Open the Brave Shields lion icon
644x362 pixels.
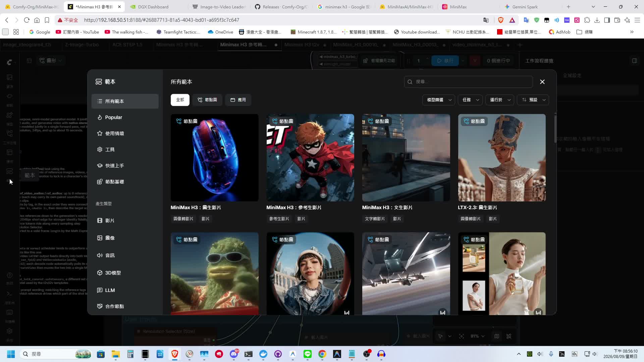(501, 20)
